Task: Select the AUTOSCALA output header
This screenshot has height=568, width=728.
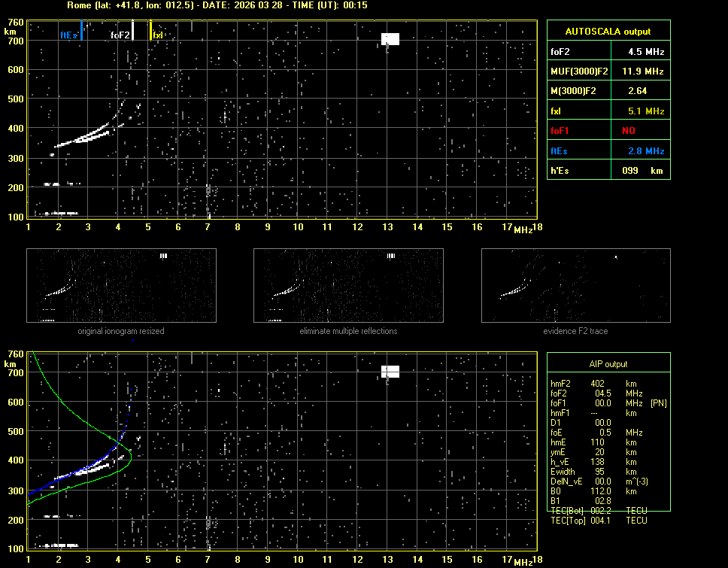Action: pyautogui.click(x=608, y=32)
